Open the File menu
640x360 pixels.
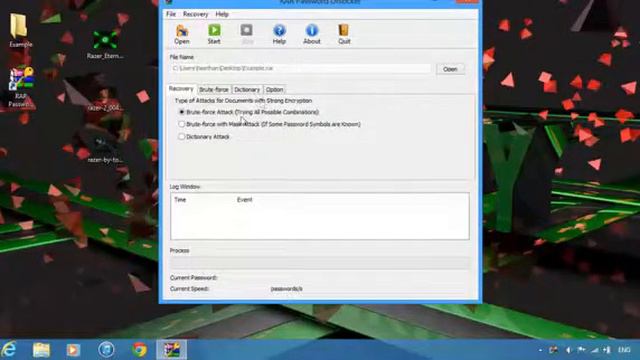tap(171, 14)
